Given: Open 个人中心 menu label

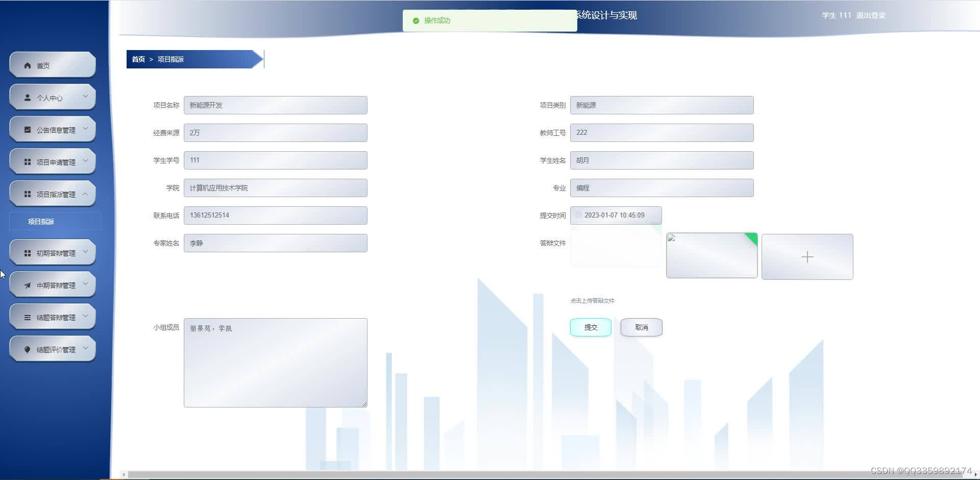Looking at the screenshot, I should coord(50,98).
